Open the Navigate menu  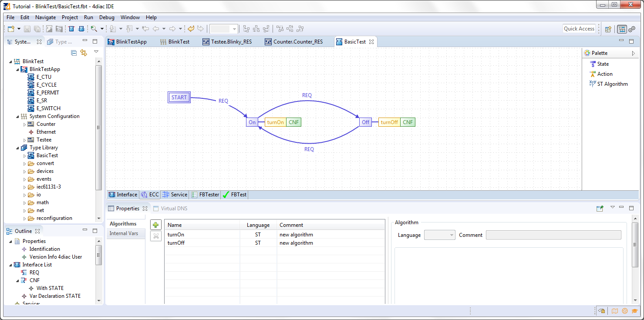[x=45, y=17]
